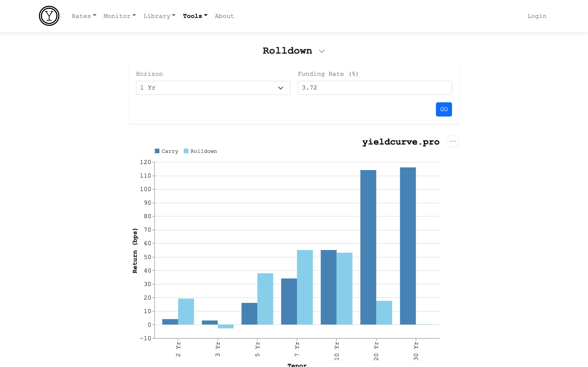Image resolution: width=588 pixels, height=367 pixels.
Task: Focus the Funding Rate input field
Action: pos(374,88)
